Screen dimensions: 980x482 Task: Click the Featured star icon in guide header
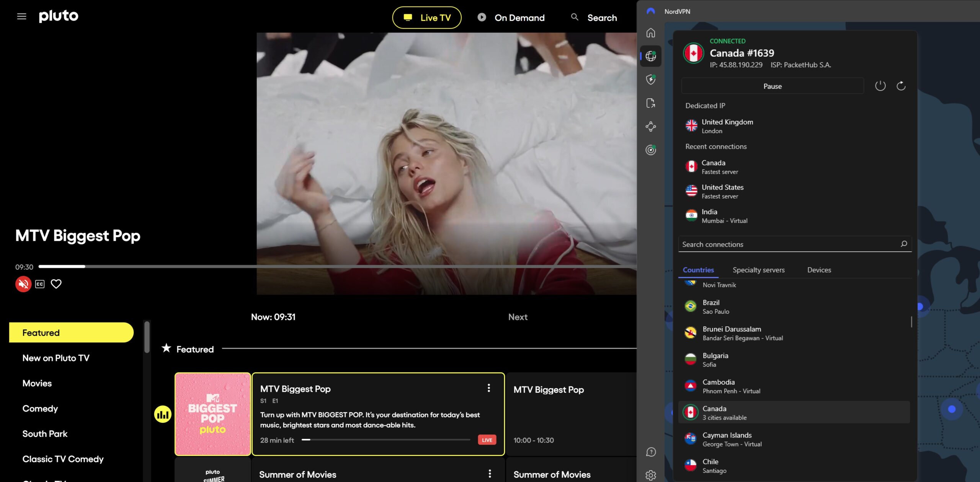(166, 348)
